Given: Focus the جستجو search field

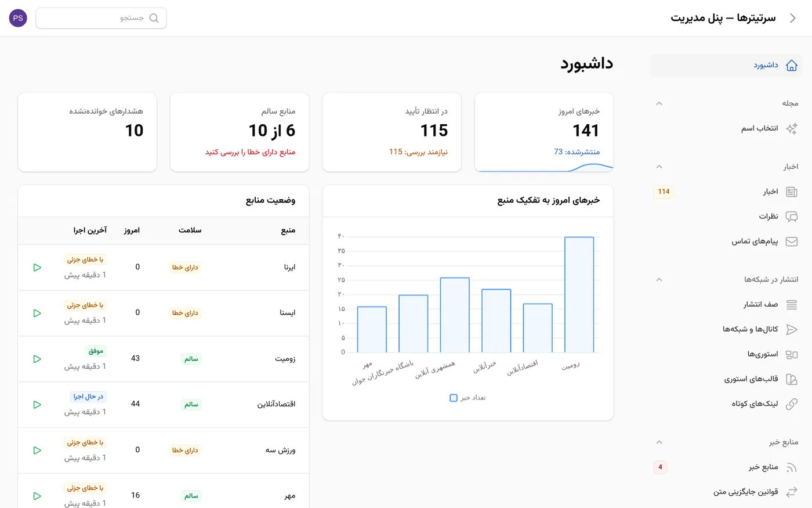Looking at the screenshot, I should click(101, 18).
